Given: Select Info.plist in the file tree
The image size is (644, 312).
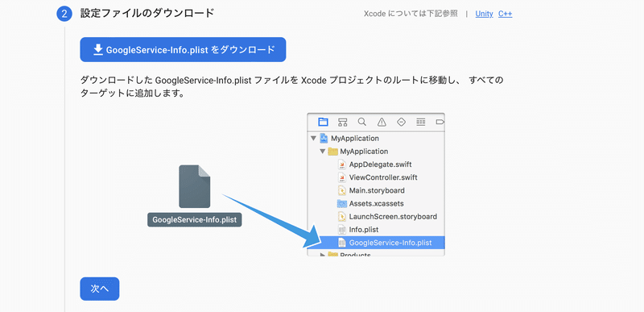Looking at the screenshot, I should (364, 230).
